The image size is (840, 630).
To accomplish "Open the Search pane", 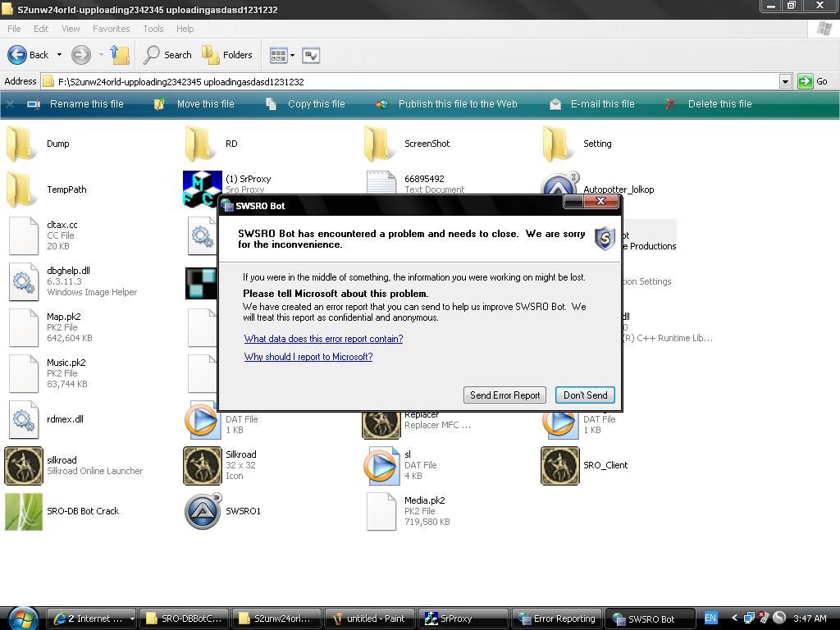I will (x=167, y=55).
